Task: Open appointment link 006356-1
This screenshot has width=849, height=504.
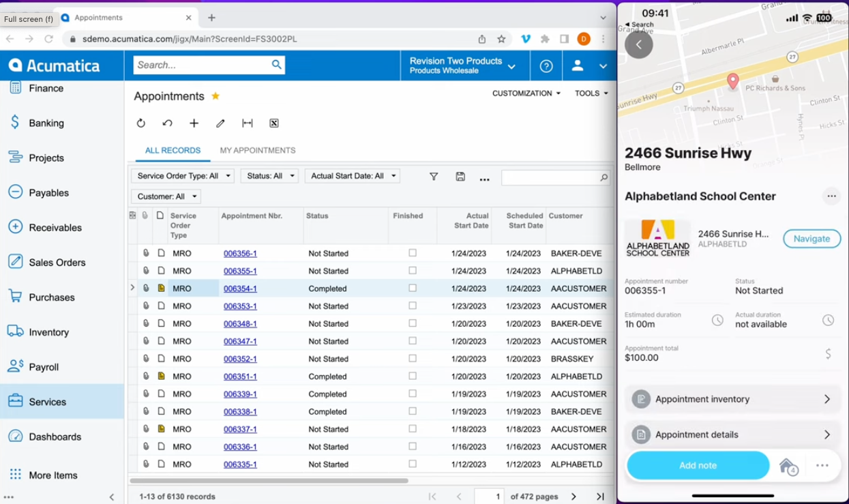Action: 240,253
